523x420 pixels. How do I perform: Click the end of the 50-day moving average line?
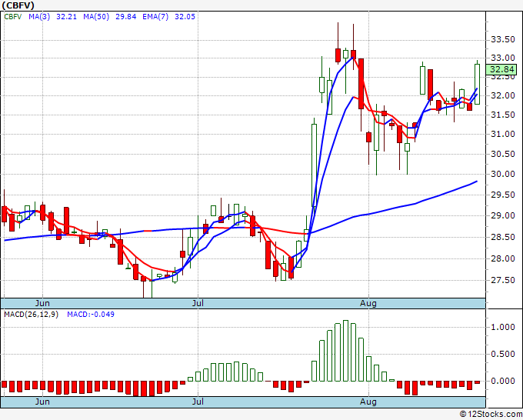click(477, 181)
